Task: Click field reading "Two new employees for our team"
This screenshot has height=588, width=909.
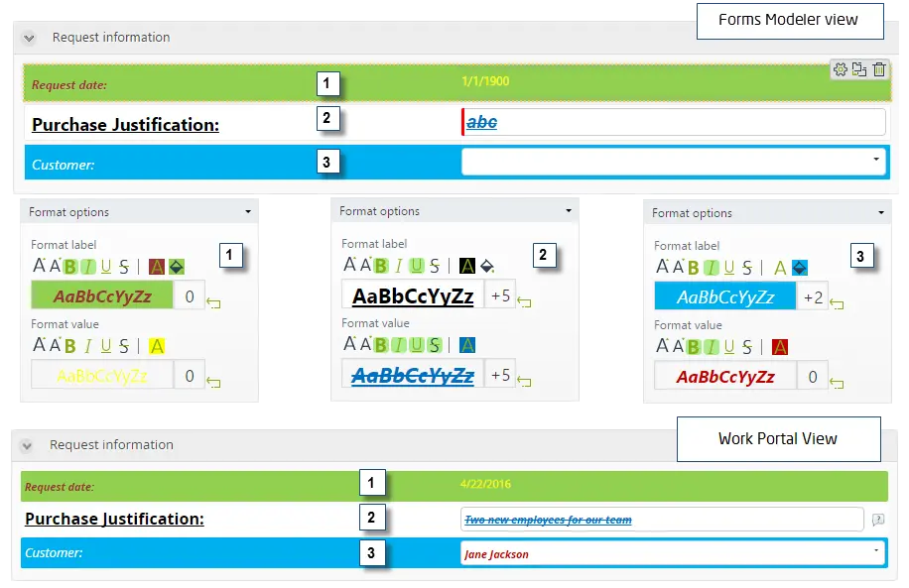Action: click(662, 520)
